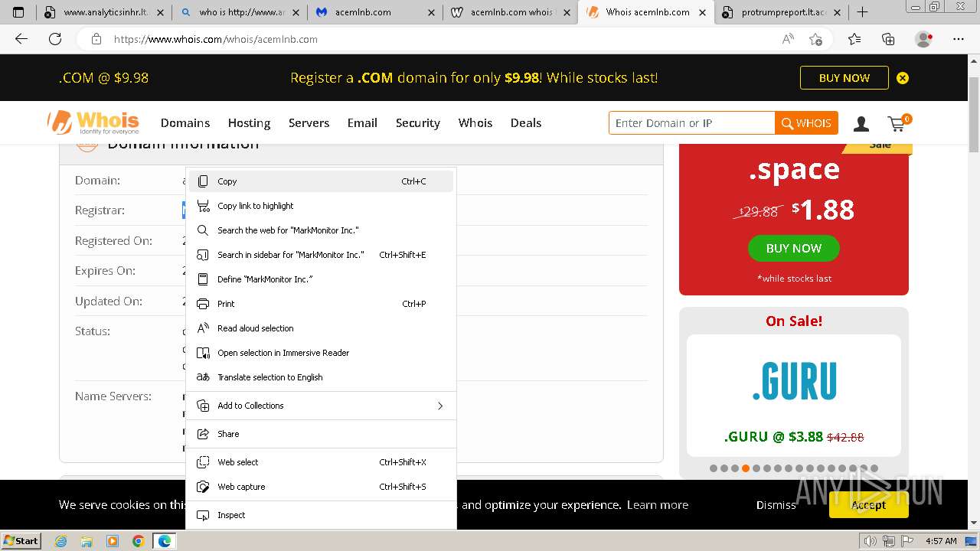This screenshot has width=980, height=551.
Task: Select the orange active carousel dot
Action: [x=746, y=468]
